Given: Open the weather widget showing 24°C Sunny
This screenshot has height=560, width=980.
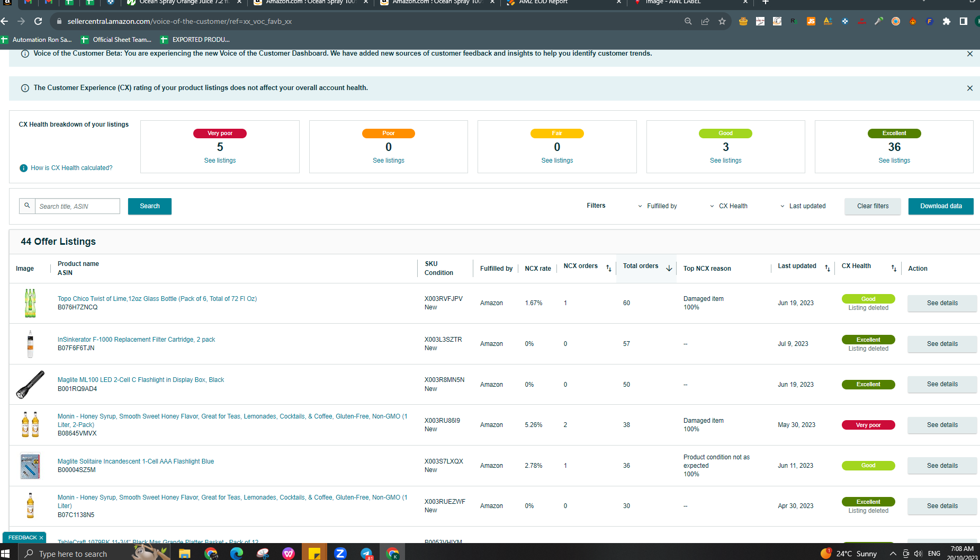Looking at the screenshot, I should (849, 554).
